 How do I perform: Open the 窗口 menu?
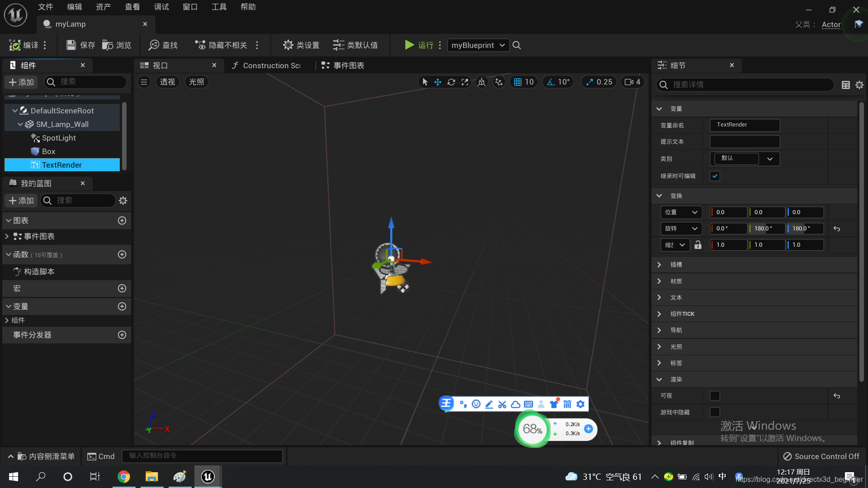click(x=190, y=7)
